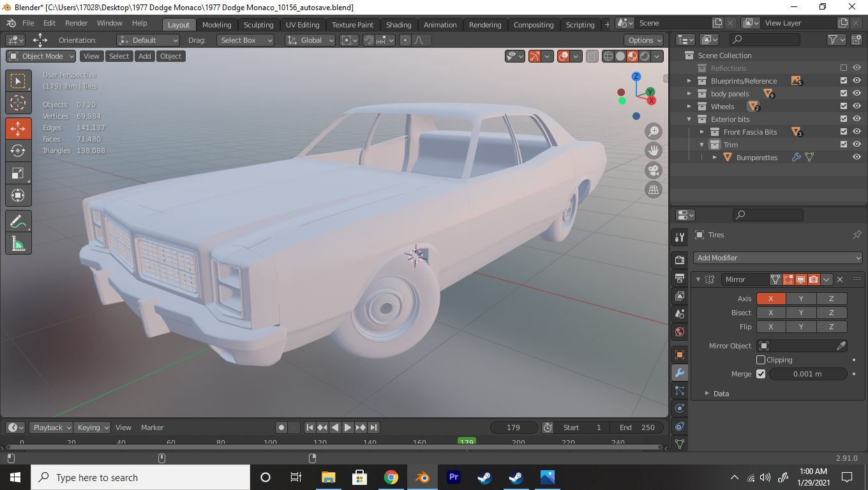Viewport: 868px width, 490px height.
Task: Hide body panels collection with eye icon
Action: pos(857,93)
